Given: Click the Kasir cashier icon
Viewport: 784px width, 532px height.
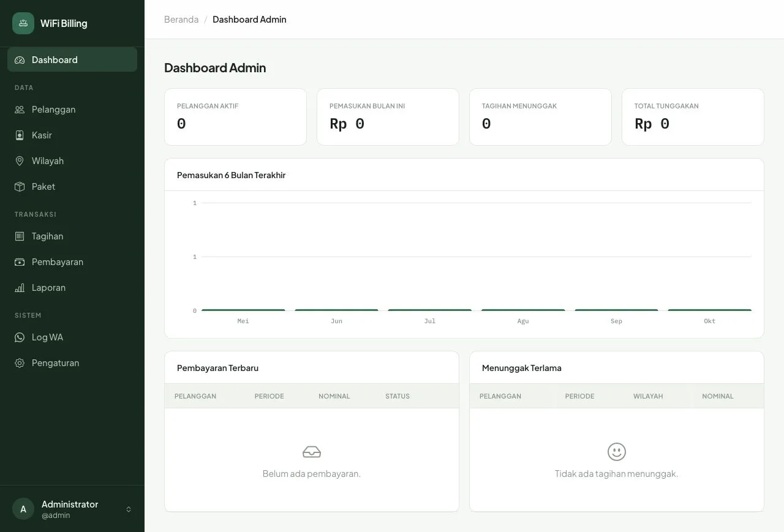Looking at the screenshot, I should point(20,135).
